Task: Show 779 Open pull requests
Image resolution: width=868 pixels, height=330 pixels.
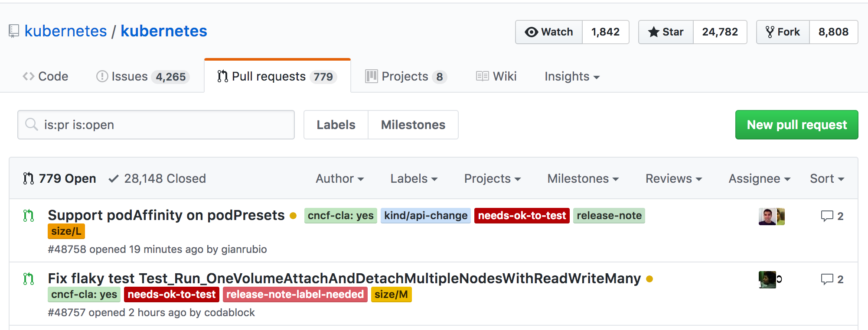Action: coord(59,178)
